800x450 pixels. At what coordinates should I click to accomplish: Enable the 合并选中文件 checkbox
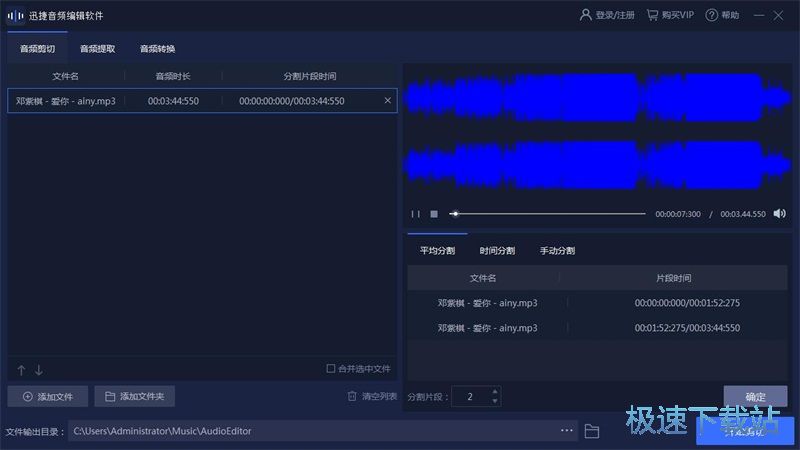pyautogui.click(x=331, y=369)
